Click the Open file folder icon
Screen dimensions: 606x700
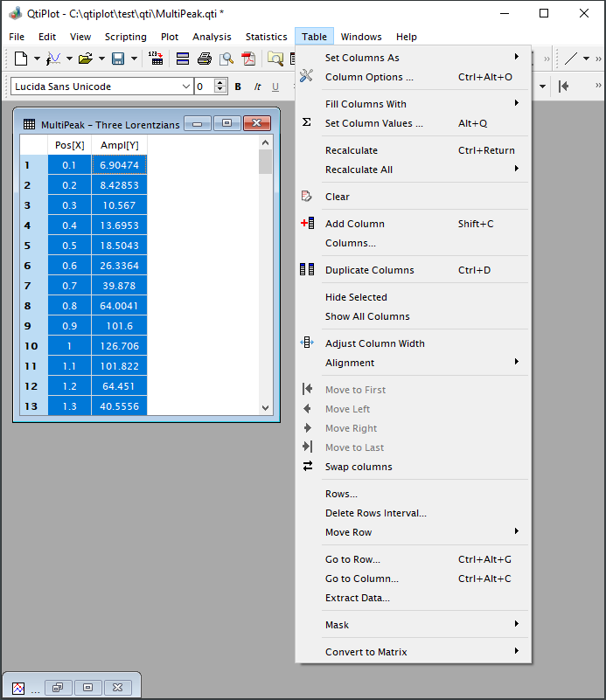click(x=85, y=59)
